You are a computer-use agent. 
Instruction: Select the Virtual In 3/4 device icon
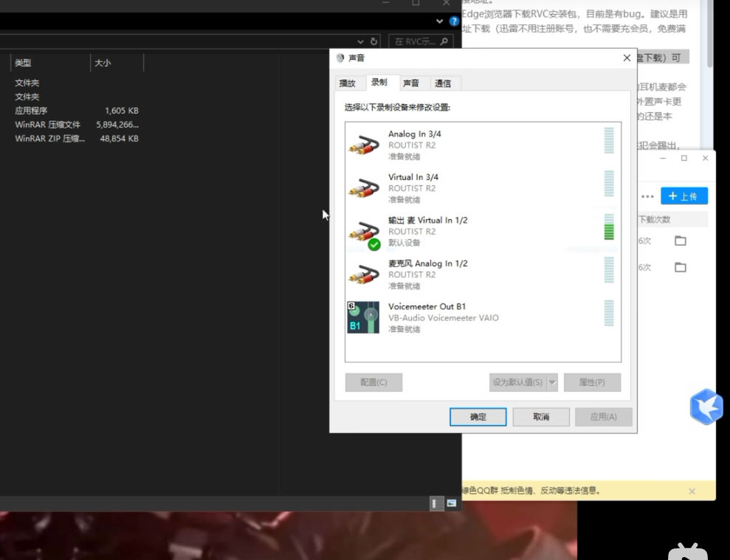(364, 188)
